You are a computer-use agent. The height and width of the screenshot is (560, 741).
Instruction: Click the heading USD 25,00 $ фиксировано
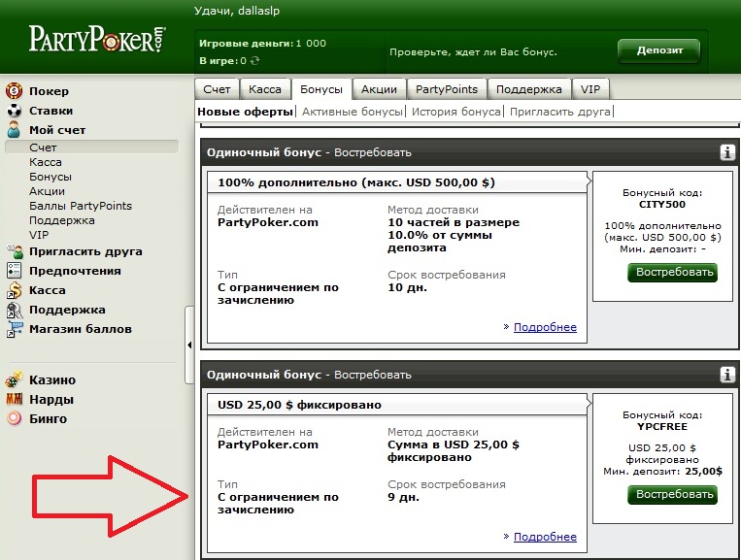[299, 405]
